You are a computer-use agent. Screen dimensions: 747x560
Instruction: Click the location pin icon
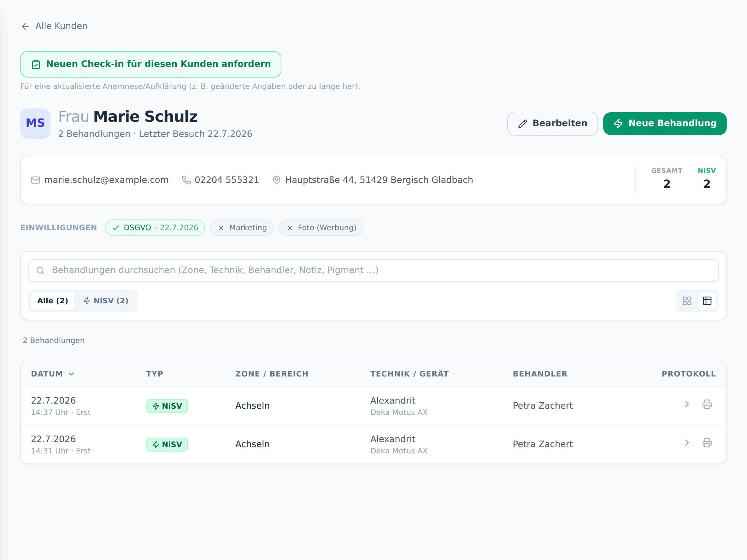[x=277, y=180]
